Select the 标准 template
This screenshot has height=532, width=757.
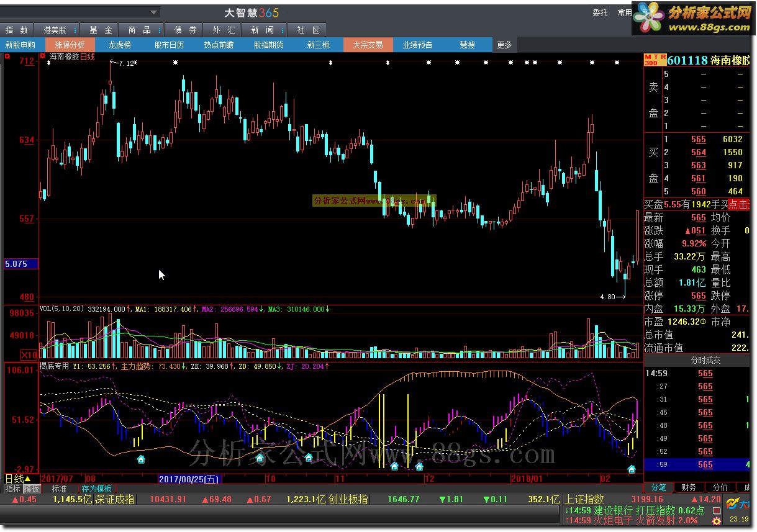(x=59, y=489)
